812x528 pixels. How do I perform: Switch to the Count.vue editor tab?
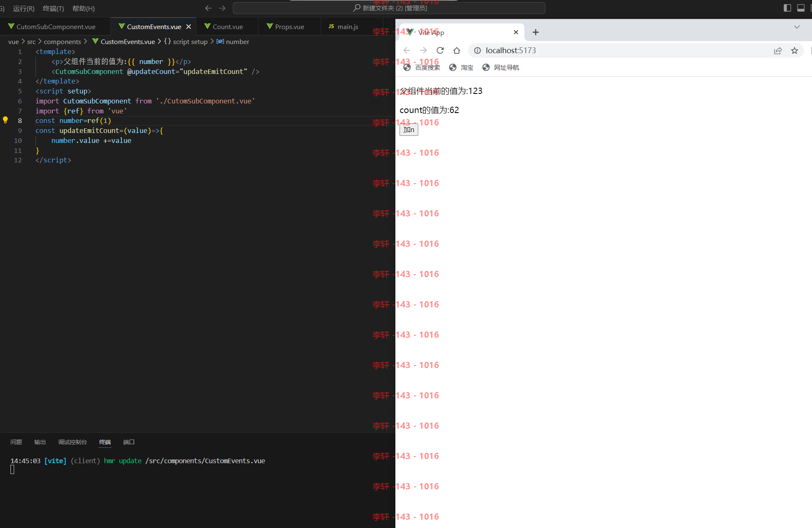227,27
